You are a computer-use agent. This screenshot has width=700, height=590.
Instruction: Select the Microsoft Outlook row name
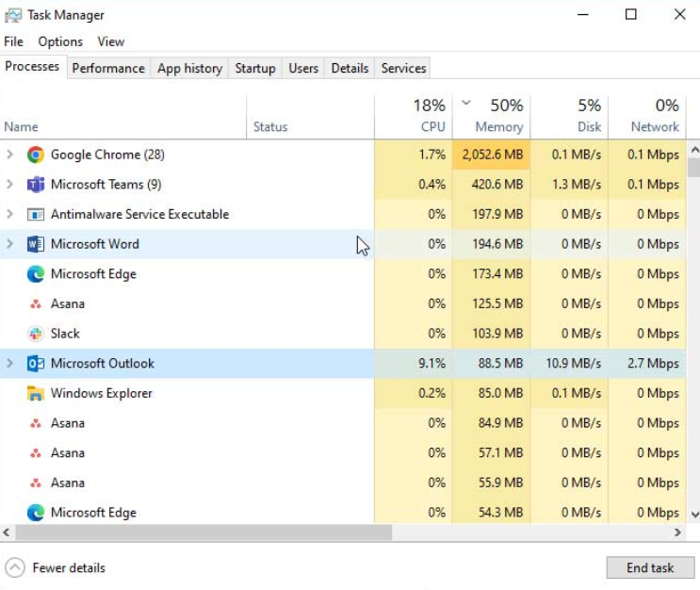coord(103,364)
